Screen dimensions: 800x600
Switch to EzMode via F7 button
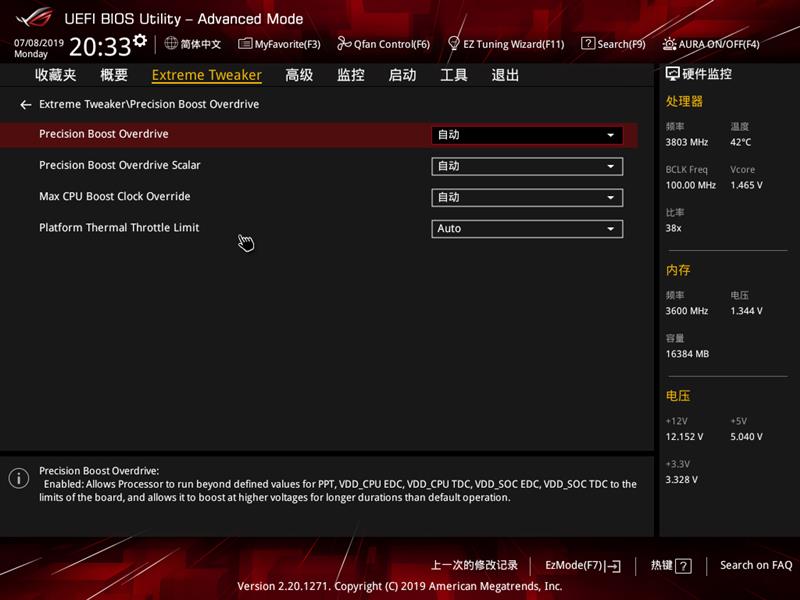pos(581,565)
